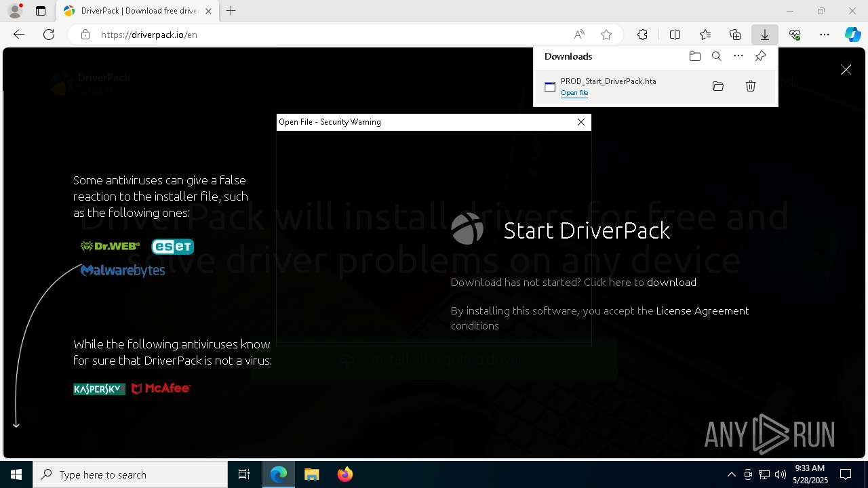Open the notification center

pos(846,474)
